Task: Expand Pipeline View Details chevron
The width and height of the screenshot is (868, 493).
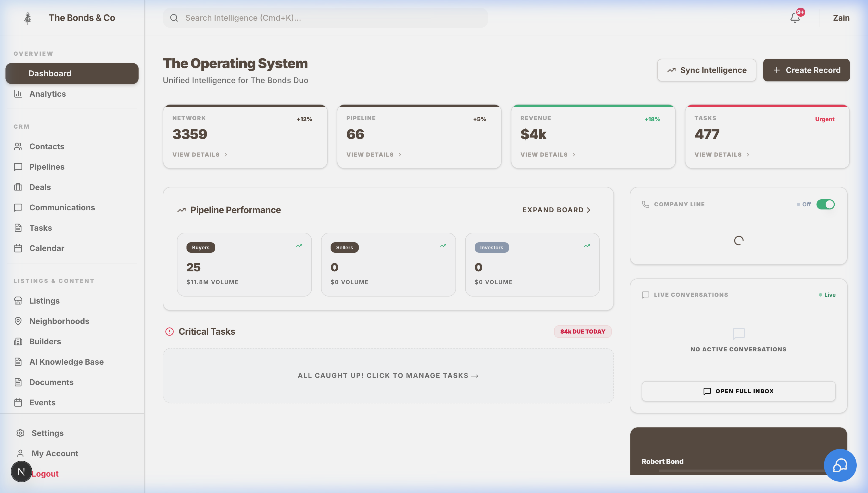Action: point(400,155)
